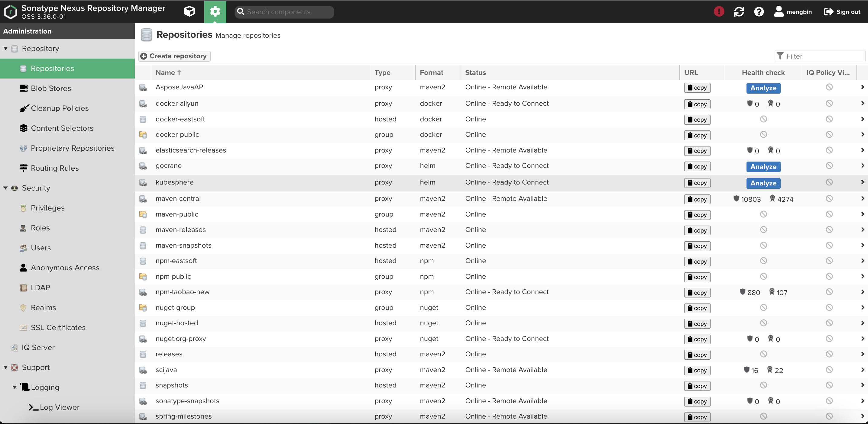Click Create repository button

pyautogui.click(x=174, y=56)
